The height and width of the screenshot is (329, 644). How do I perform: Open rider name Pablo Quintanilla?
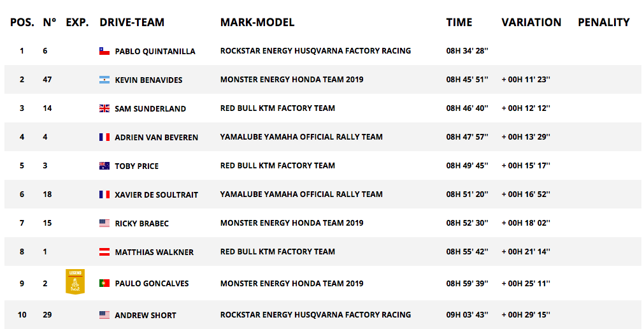[x=155, y=52]
